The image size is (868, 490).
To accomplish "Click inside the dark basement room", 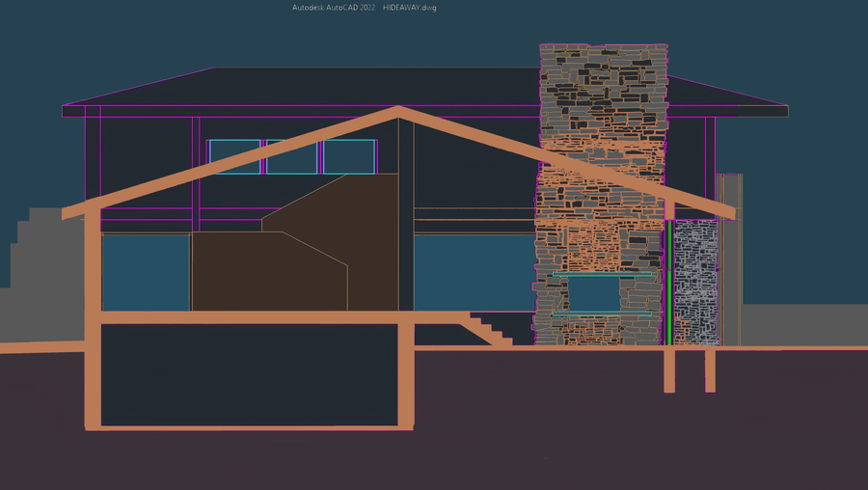I will (x=249, y=375).
